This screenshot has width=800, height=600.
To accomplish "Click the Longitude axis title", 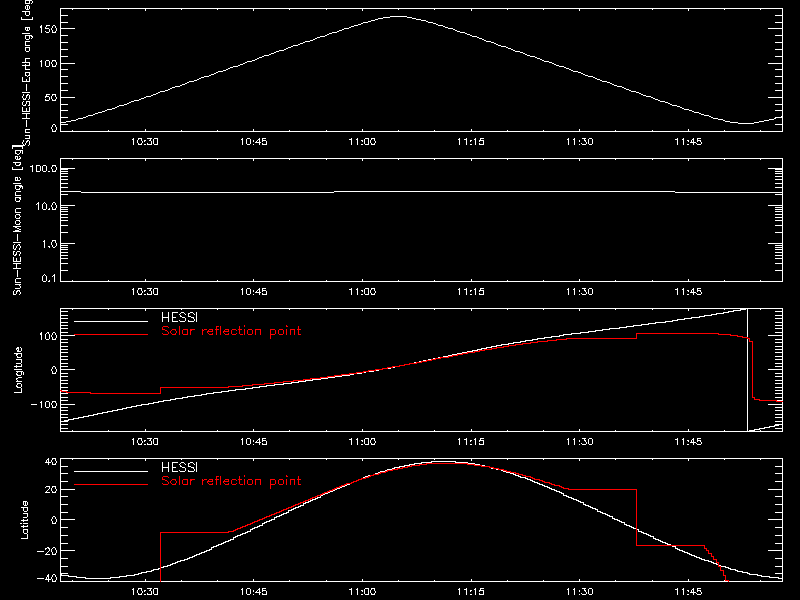I will click(x=18, y=370).
